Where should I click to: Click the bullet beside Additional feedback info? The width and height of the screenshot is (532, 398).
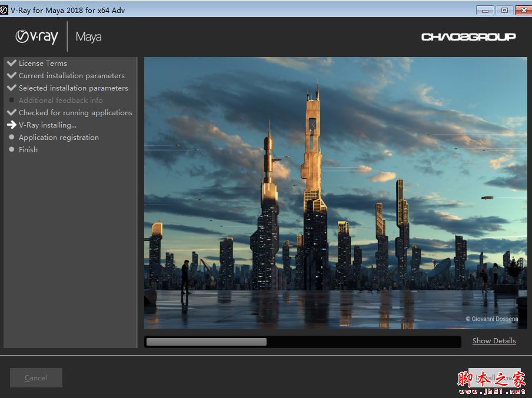point(12,100)
